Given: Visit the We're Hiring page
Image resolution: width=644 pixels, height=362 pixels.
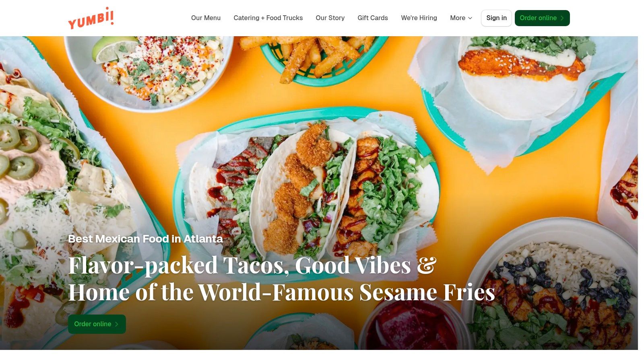Looking at the screenshot, I should pos(419,18).
